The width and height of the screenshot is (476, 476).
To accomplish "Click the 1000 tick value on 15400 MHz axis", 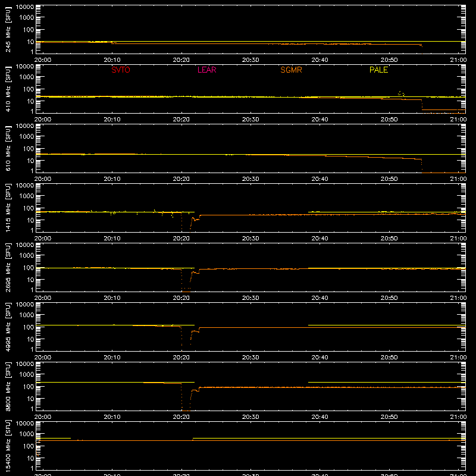I will (x=27, y=434).
